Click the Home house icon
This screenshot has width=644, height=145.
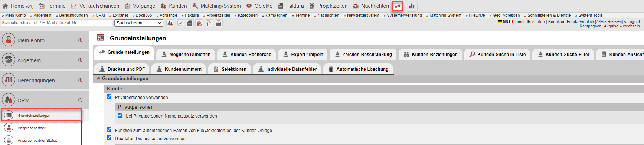5,6
